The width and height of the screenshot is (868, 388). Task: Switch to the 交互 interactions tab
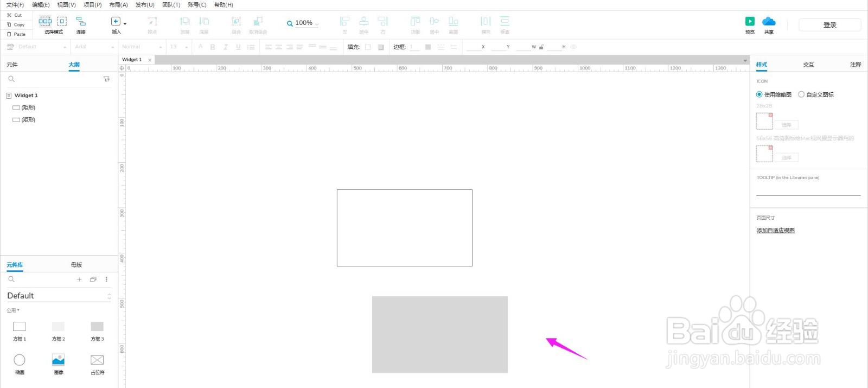point(808,65)
